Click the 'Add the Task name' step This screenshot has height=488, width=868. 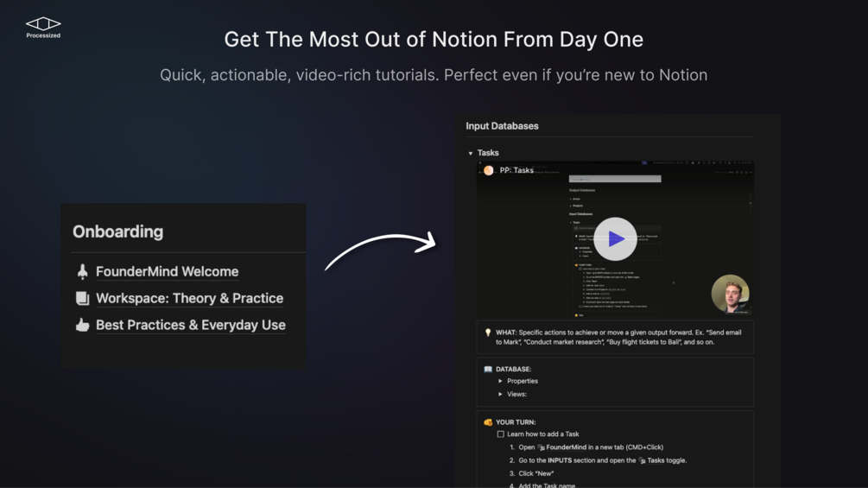547,485
